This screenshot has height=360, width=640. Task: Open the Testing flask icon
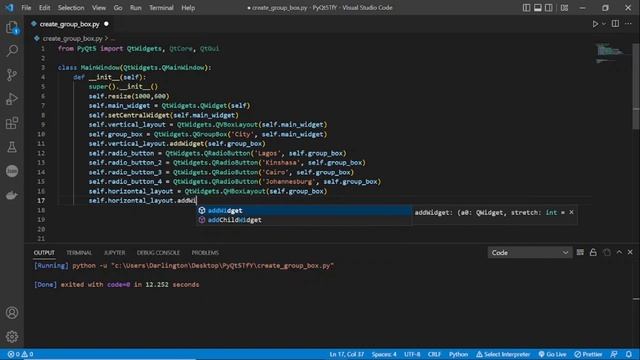click(x=12, y=147)
